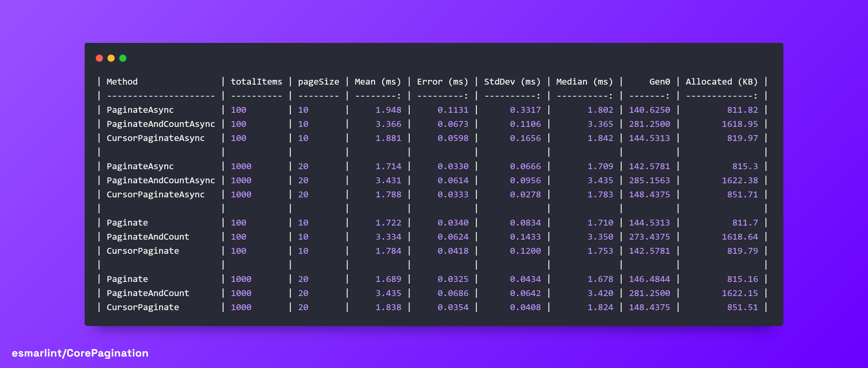Click the last CursorPaginate method name
The height and width of the screenshot is (368, 868).
click(x=143, y=307)
